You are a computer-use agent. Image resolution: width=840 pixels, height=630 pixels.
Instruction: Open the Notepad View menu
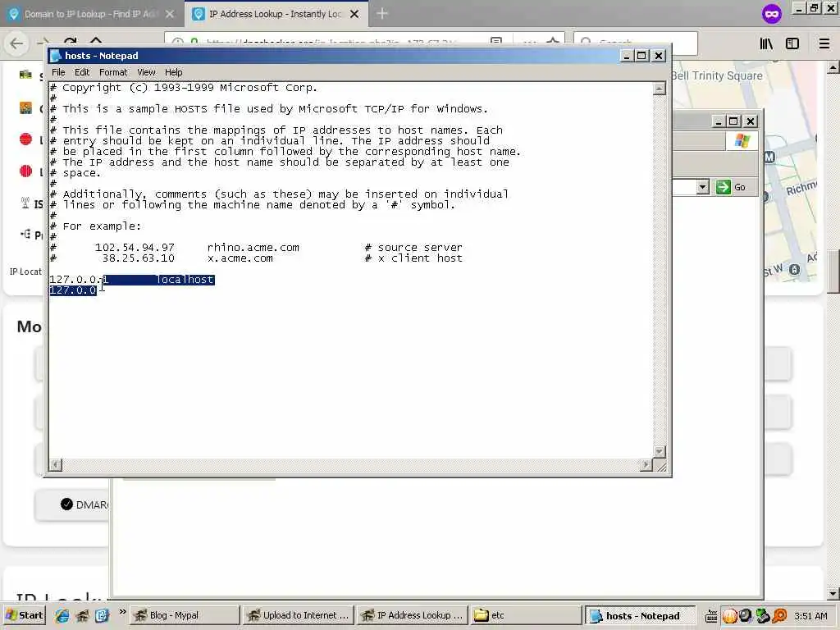[x=146, y=72]
